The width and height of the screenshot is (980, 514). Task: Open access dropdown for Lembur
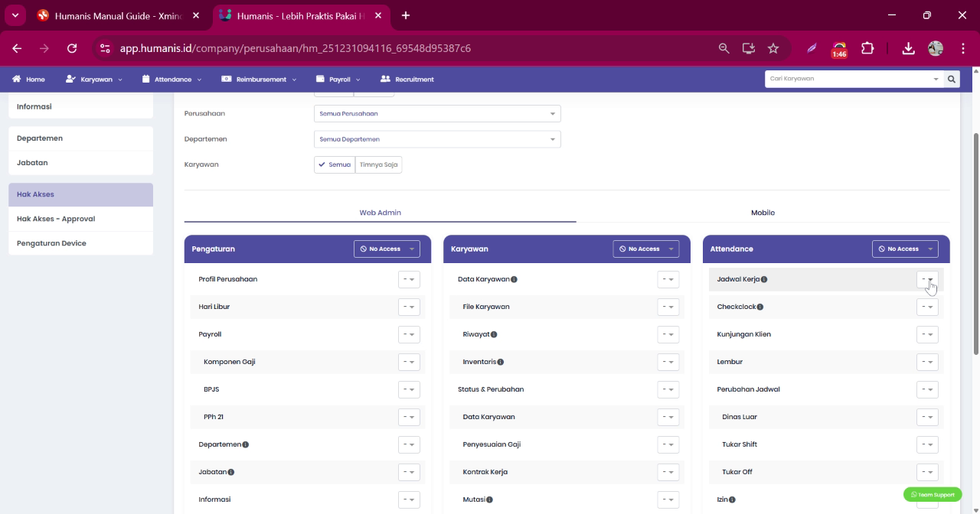[927, 362]
